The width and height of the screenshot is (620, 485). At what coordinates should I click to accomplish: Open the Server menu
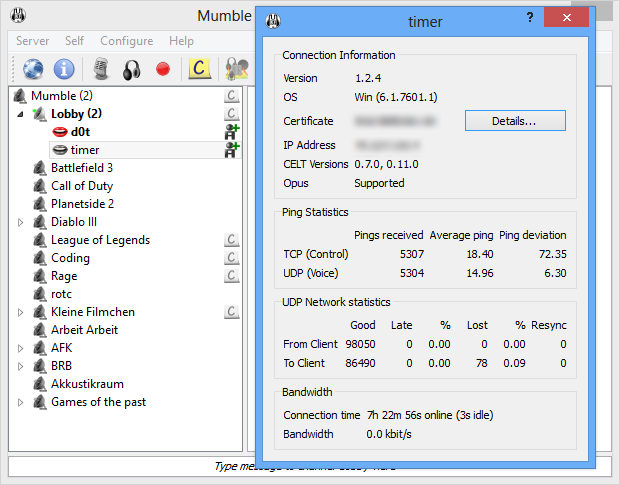(32, 41)
